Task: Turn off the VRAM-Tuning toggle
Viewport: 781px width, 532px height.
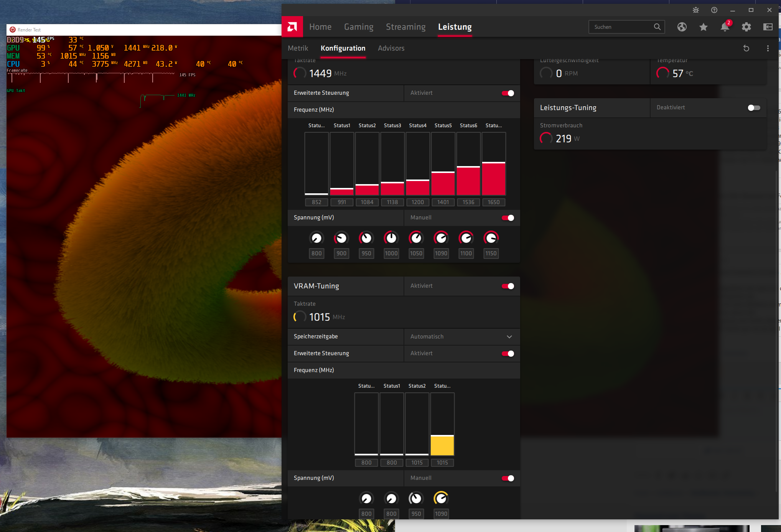Action: 507,286
